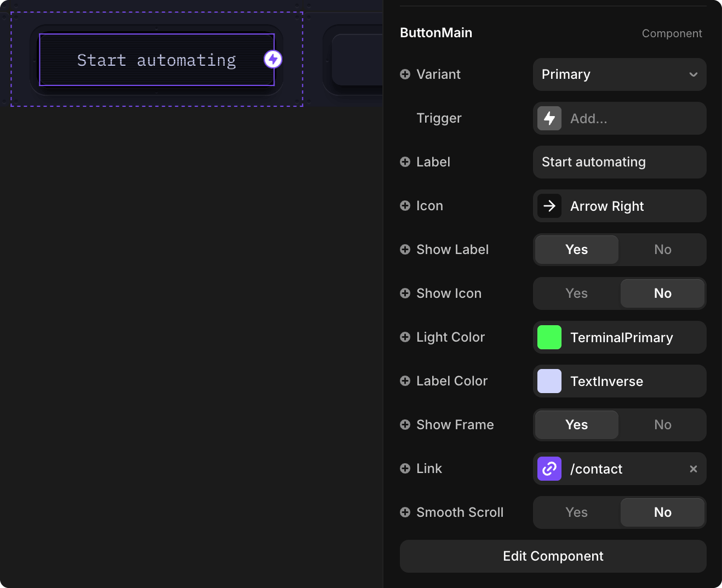
Task: Select the Start automating button on canvas
Action: click(x=157, y=60)
